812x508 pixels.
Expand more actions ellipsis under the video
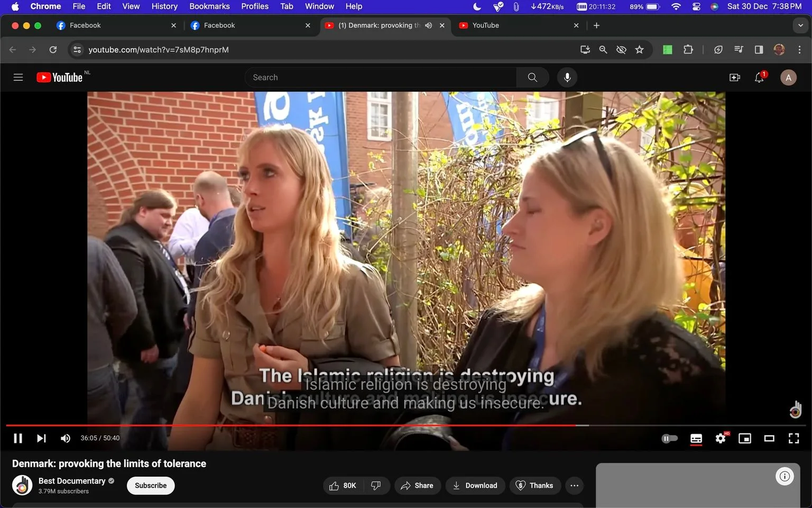[x=575, y=485]
